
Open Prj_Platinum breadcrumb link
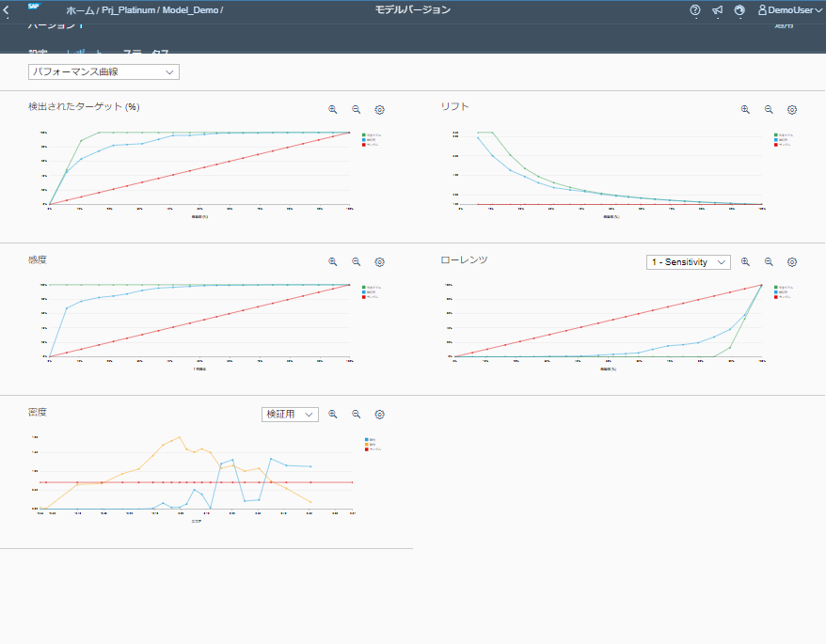coord(129,10)
